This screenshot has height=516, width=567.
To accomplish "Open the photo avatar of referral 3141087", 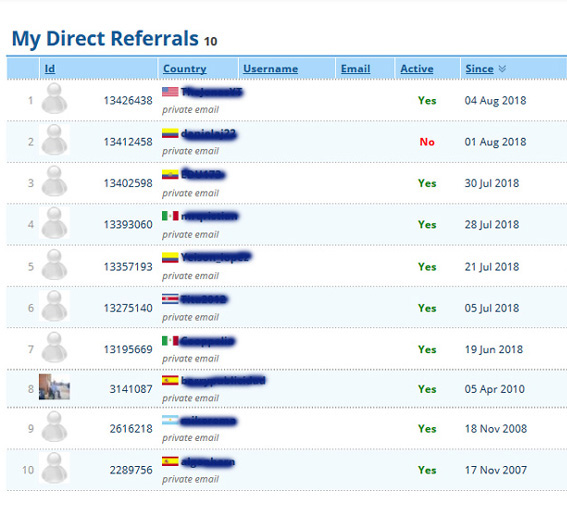I will coord(54,387).
